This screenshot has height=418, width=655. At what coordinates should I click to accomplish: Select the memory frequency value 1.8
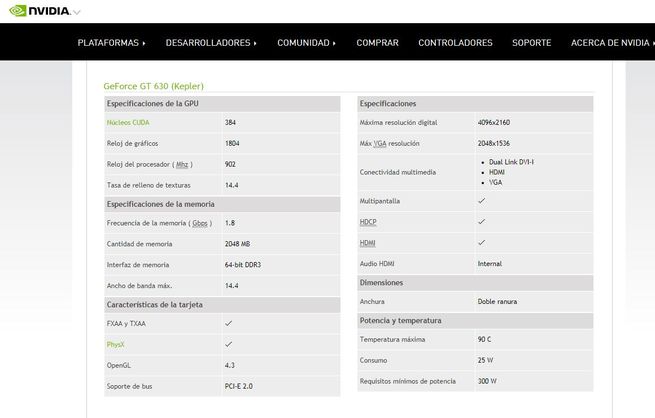[x=230, y=223]
